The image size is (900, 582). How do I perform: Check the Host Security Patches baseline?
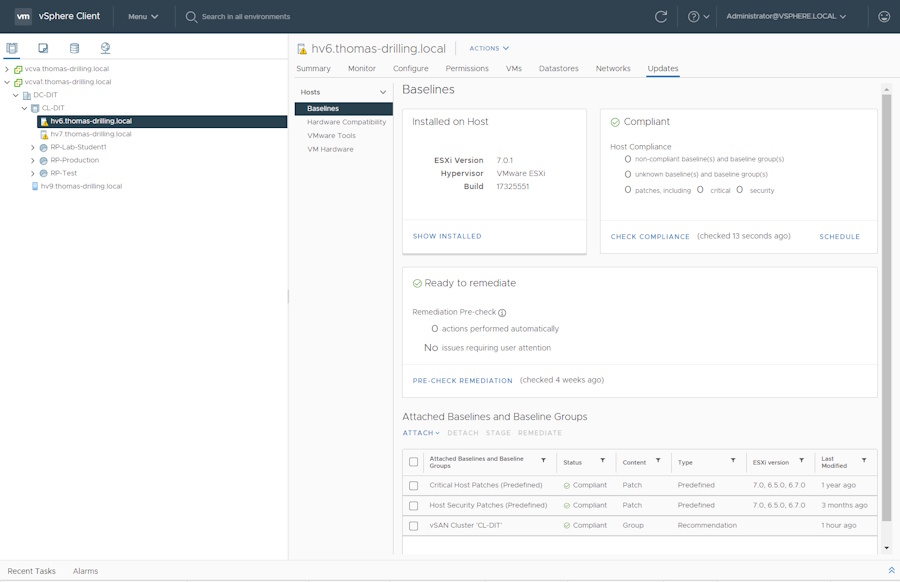[x=413, y=506]
